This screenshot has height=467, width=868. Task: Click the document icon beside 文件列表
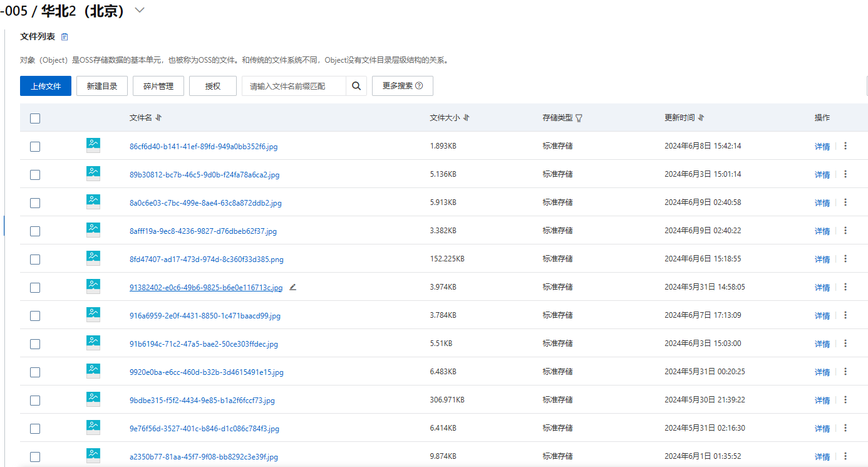click(x=65, y=37)
